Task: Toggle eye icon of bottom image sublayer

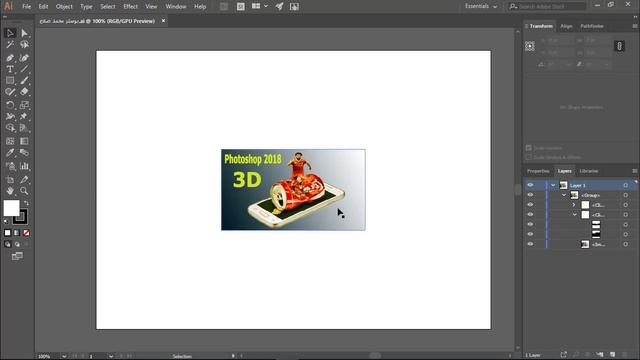Action: [x=530, y=244]
